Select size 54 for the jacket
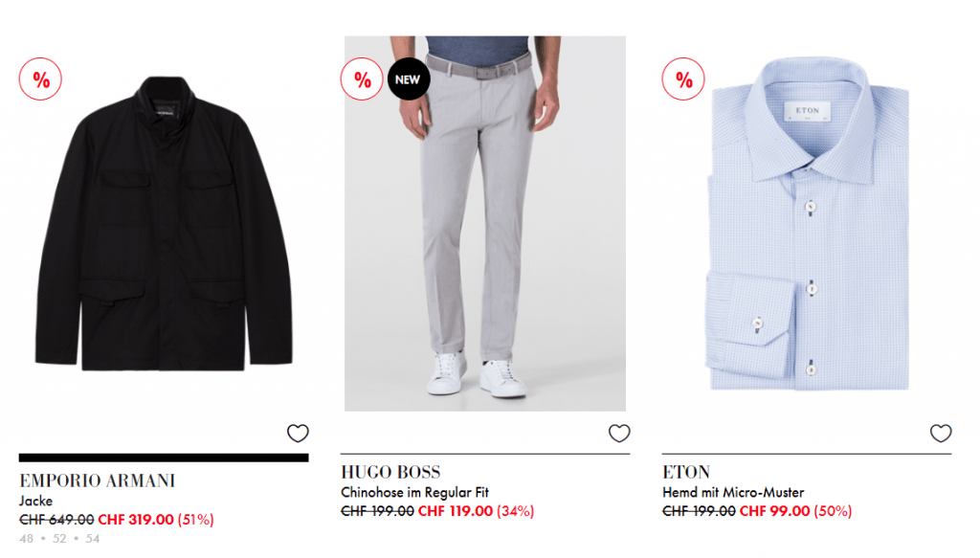The height and width of the screenshot is (558, 980). [x=93, y=538]
